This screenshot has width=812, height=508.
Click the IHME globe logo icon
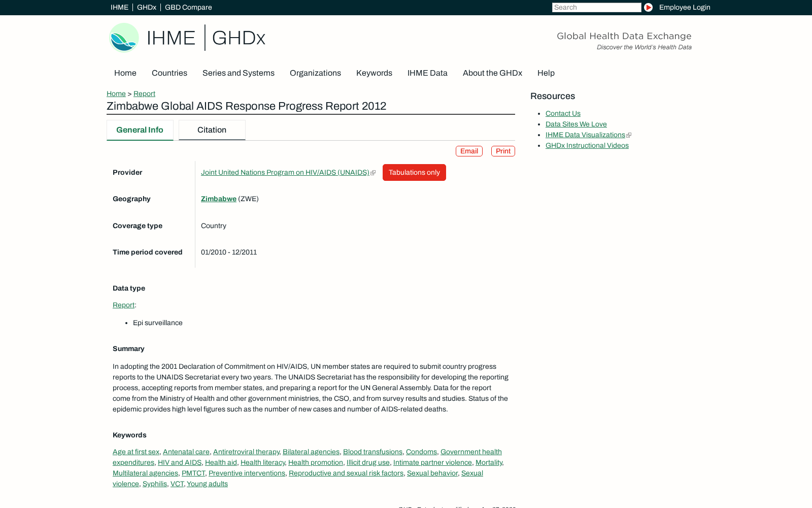pyautogui.click(x=124, y=38)
